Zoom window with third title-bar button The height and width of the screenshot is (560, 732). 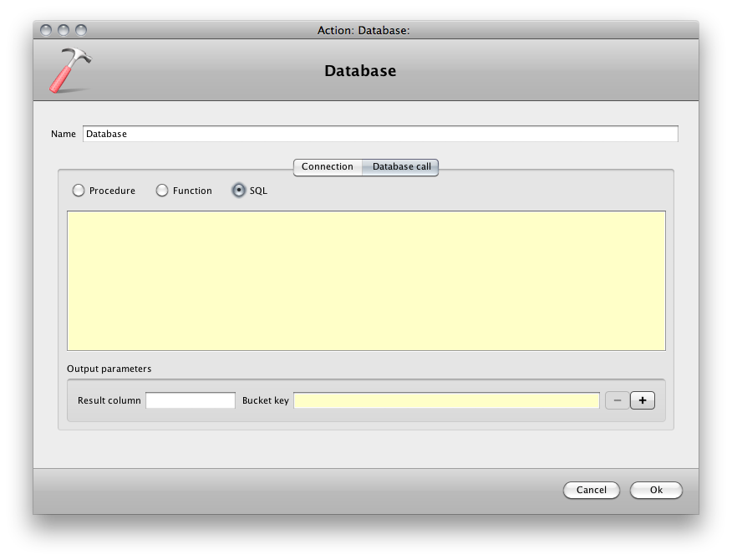coord(81,30)
